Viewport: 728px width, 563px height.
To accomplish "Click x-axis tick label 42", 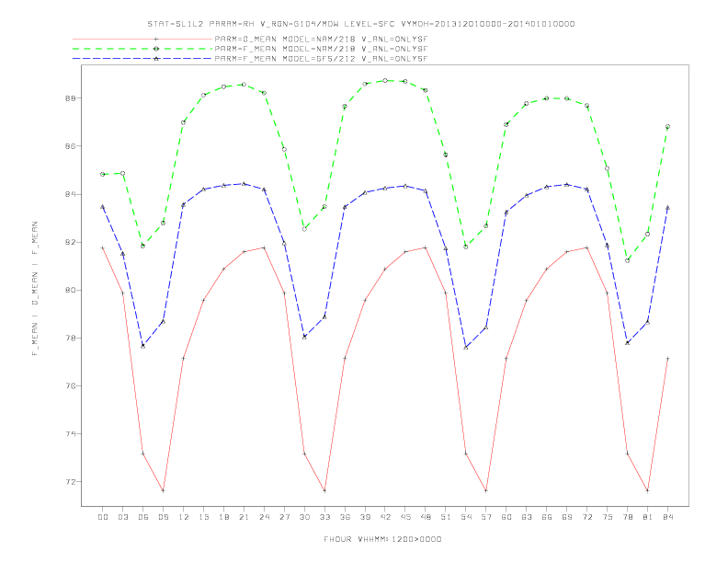I will tap(385, 517).
